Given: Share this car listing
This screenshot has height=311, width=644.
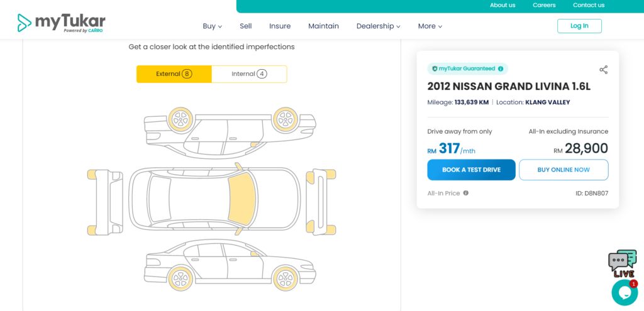Looking at the screenshot, I should [603, 70].
